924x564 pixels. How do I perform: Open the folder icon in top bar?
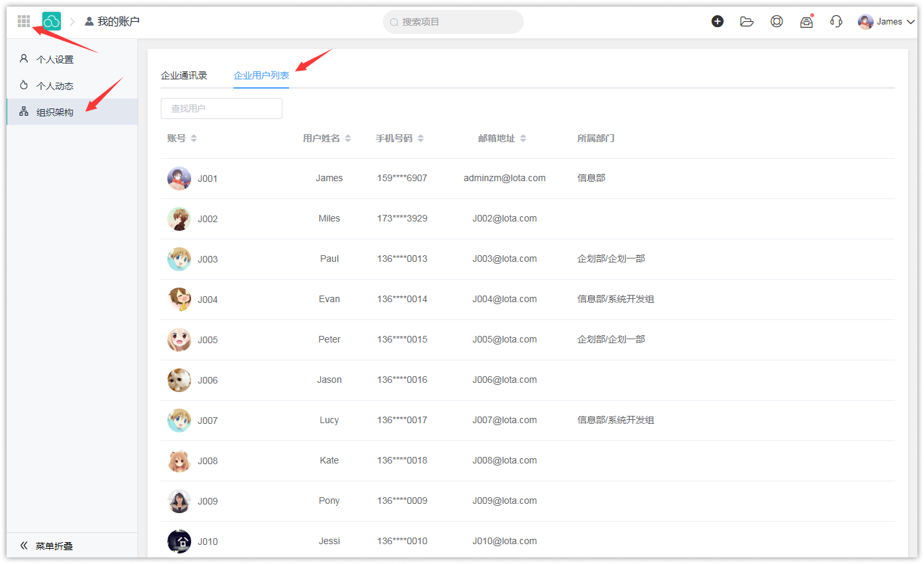click(747, 21)
